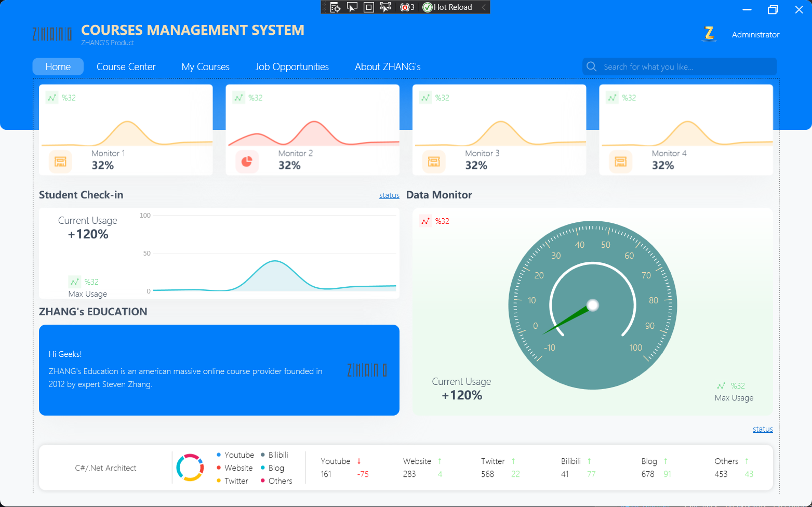Click 'COURSES MANAGEMENT SYSTEM' title text
The height and width of the screenshot is (507, 812).
coord(193,30)
